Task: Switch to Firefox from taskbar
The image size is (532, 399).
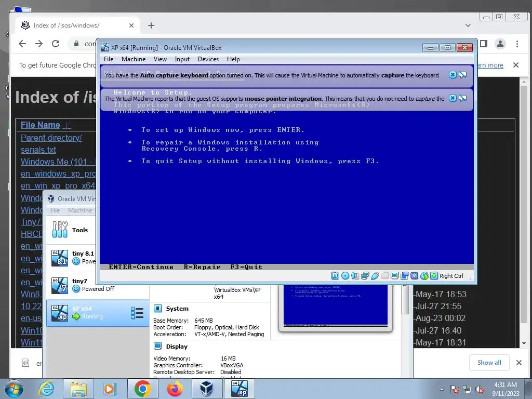Action: [x=175, y=389]
